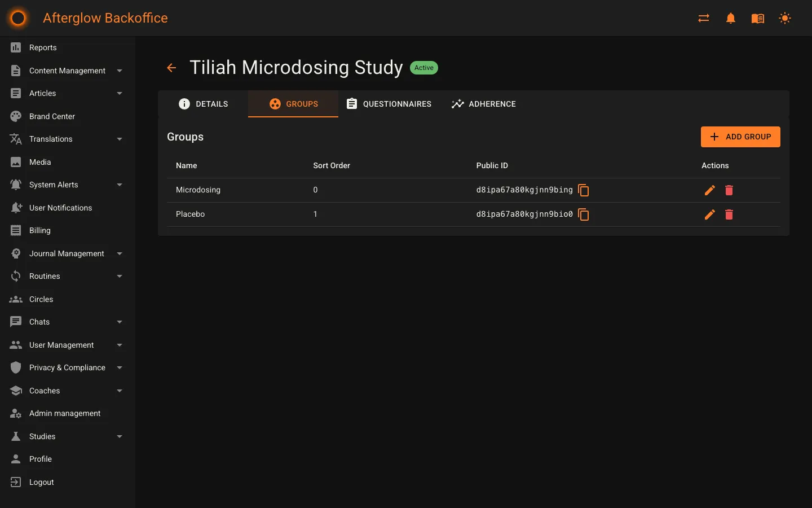
Task: Click the Studies flask icon
Action: point(16,436)
